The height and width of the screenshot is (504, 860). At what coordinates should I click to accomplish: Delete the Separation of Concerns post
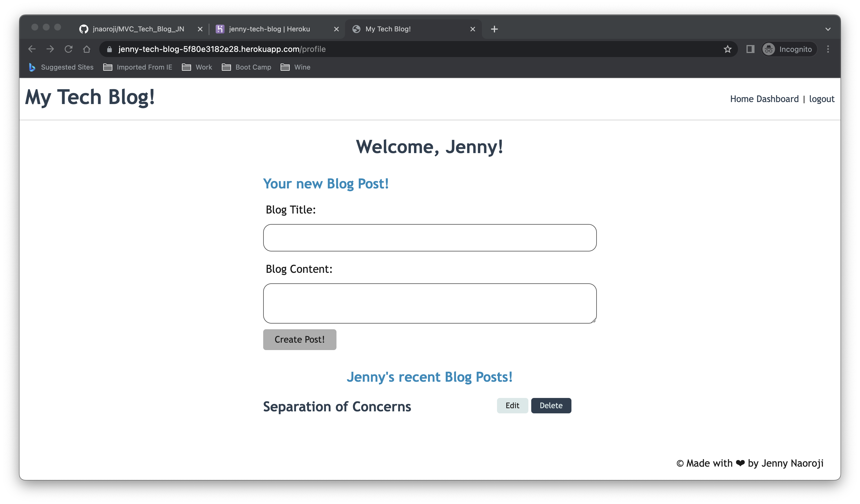click(x=551, y=405)
